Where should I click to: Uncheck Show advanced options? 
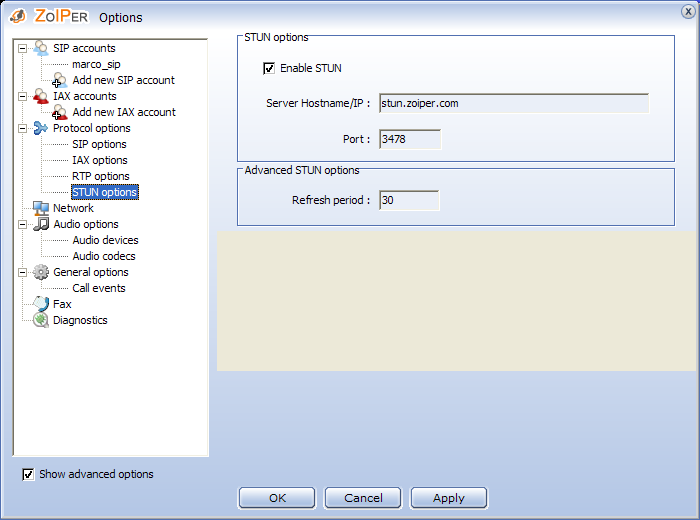(28, 474)
